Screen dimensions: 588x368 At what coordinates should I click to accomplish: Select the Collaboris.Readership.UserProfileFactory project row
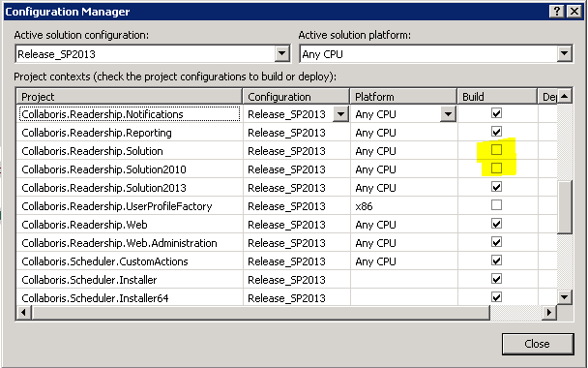(x=130, y=206)
